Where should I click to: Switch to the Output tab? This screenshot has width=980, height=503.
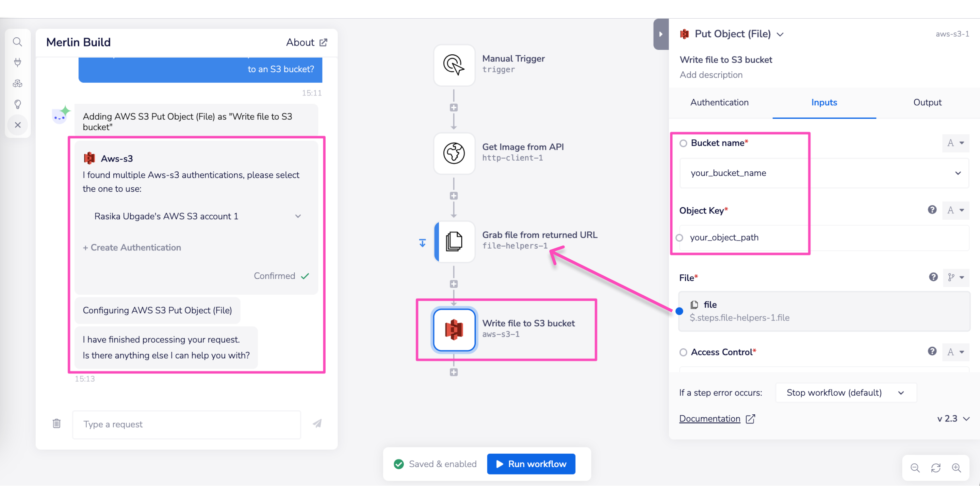[x=927, y=102]
